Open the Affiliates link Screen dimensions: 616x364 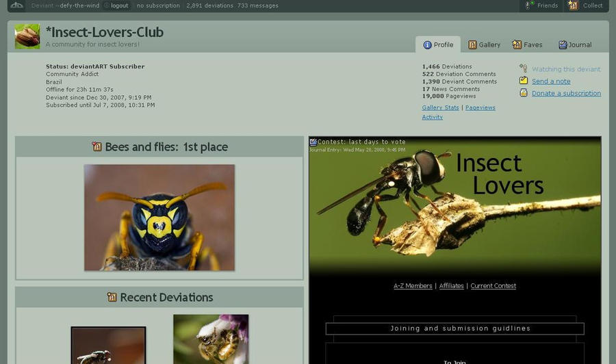pos(452,286)
